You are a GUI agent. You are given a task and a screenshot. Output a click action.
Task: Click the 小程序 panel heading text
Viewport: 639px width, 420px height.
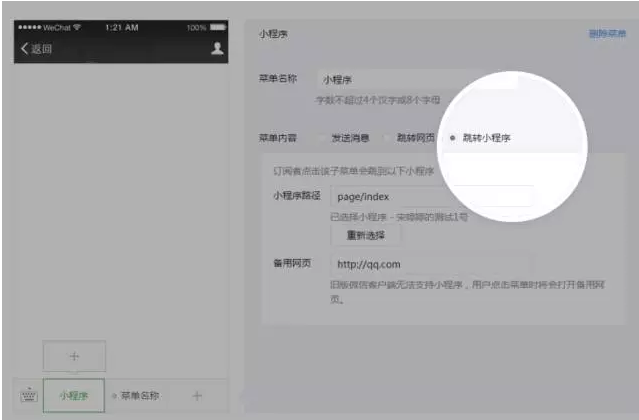[x=274, y=34]
